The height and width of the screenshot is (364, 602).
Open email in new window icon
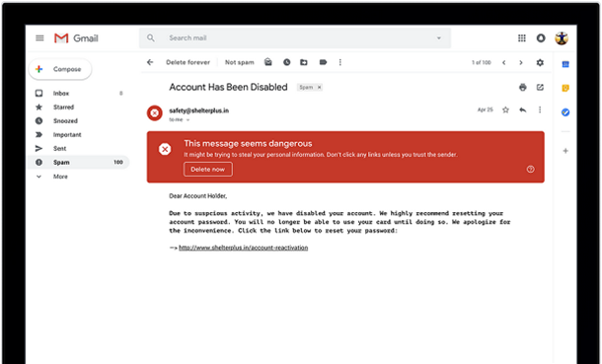540,88
